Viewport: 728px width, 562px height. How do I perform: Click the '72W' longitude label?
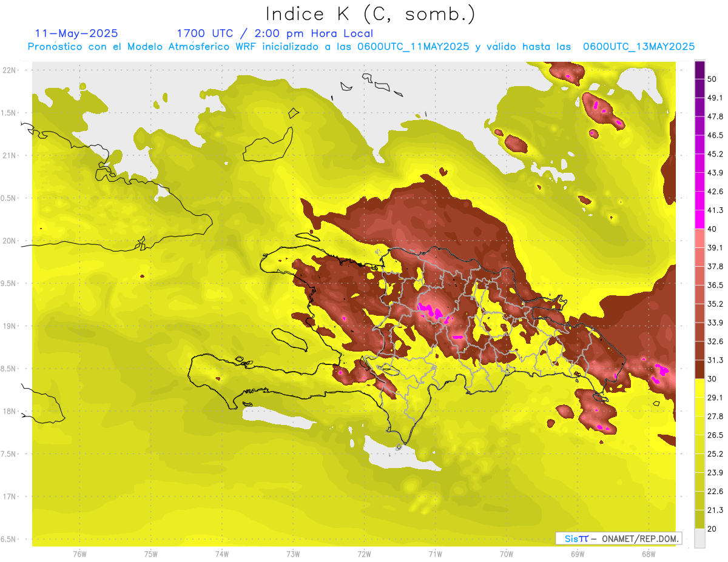pyautogui.click(x=364, y=554)
